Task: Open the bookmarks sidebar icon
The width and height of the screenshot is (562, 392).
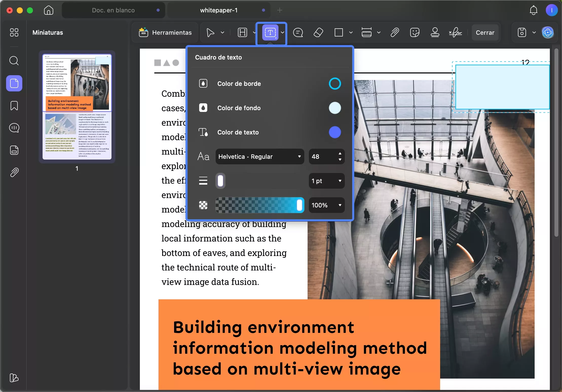Action: pos(14,106)
